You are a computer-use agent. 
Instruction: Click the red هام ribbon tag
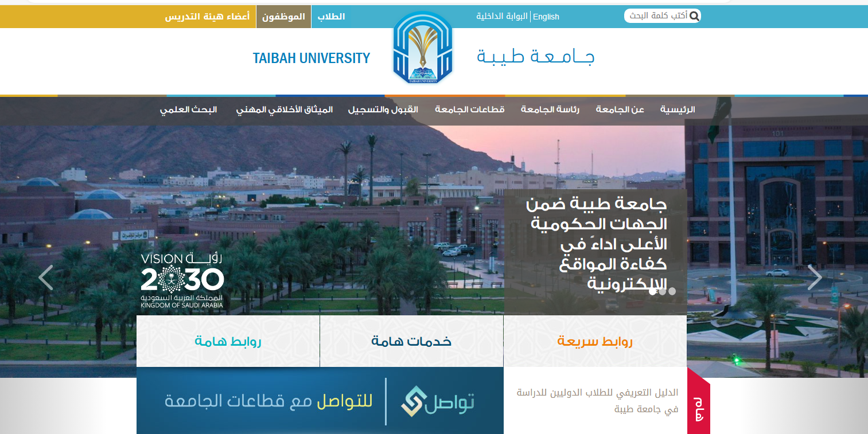tap(698, 401)
